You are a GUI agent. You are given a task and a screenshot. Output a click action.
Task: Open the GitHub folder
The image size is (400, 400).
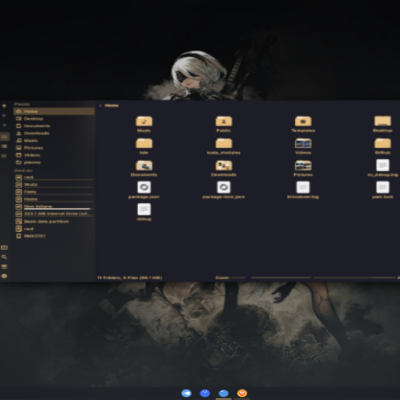coord(383,146)
